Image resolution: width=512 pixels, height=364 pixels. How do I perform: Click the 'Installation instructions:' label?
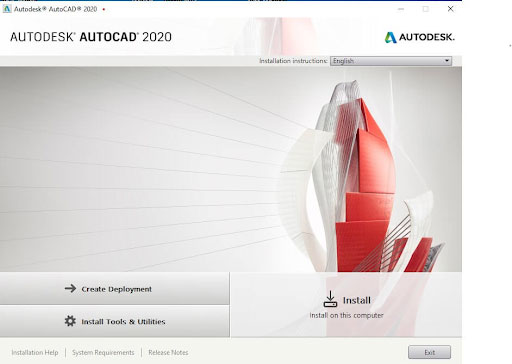tap(293, 61)
